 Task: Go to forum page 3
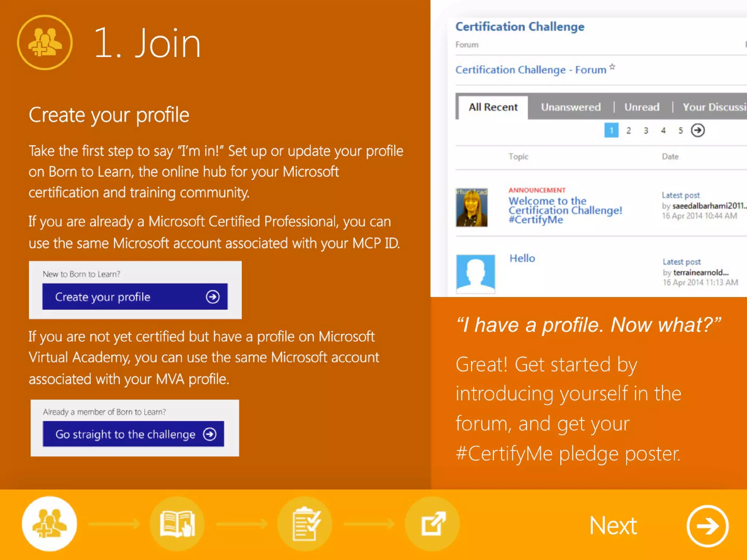coord(646,131)
